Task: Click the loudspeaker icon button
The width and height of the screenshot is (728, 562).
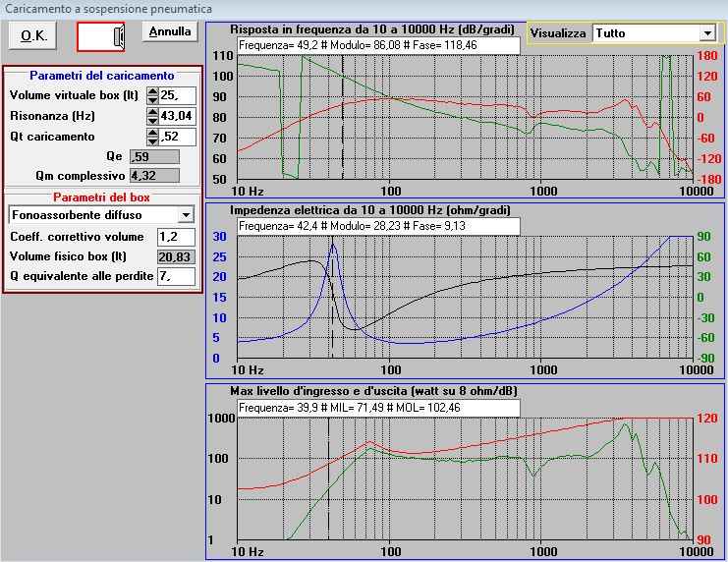Action: tap(101, 36)
